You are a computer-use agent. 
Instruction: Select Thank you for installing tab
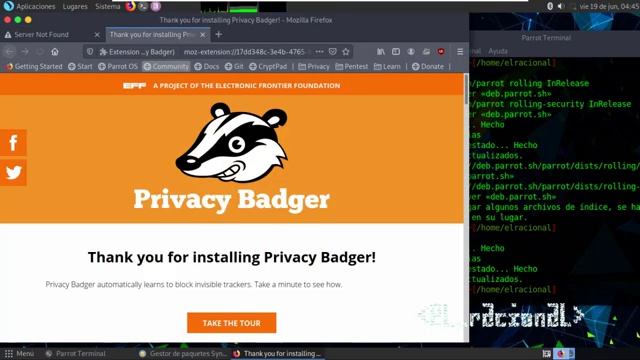pyautogui.click(x=158, y=35)
